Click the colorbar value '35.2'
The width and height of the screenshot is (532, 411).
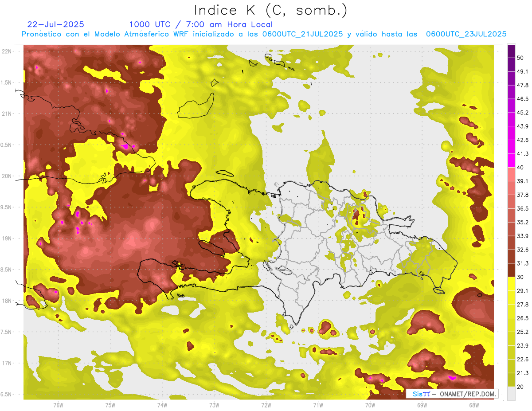coord(523,222)
